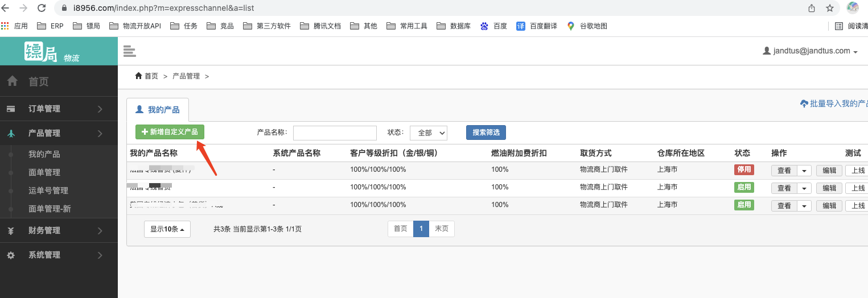Open 查看 dropdown arrow in 停用 row
Viewport: 868px width, 298px height.
pos(804,170)
